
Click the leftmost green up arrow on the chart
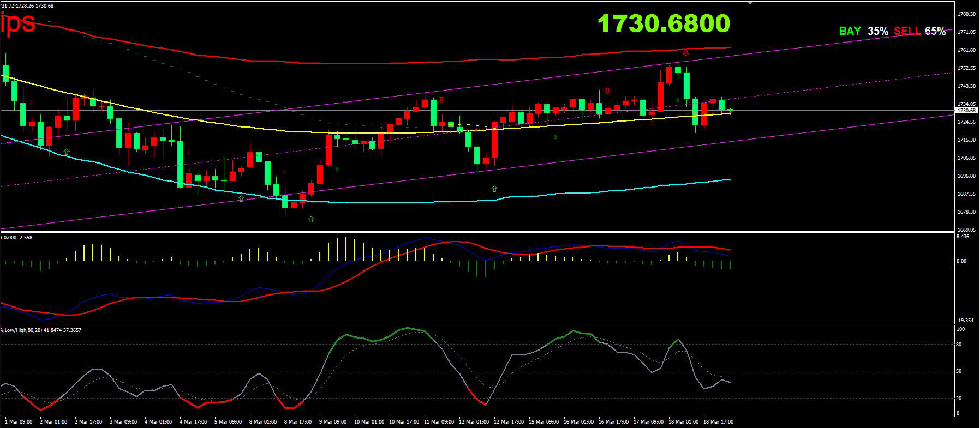67,152
